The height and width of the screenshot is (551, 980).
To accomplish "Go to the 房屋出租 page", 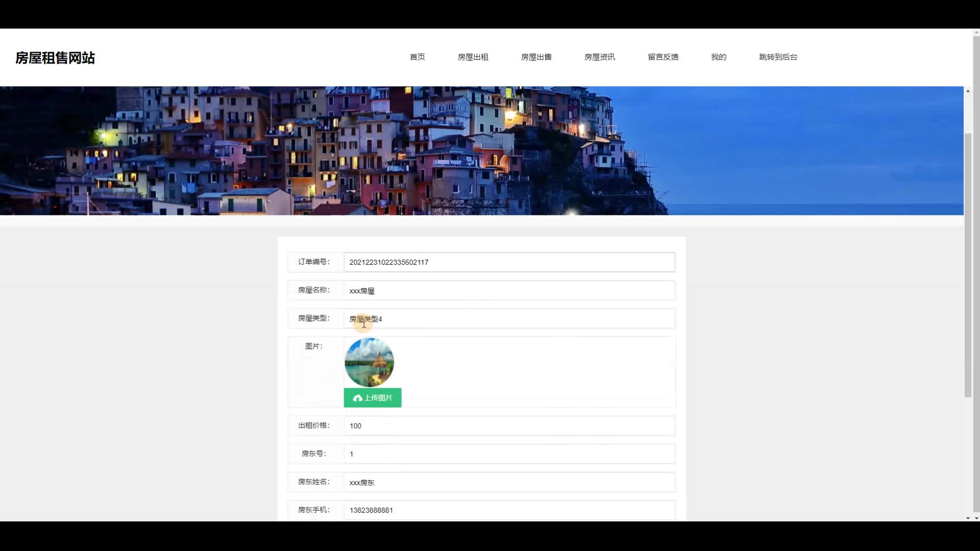I will pyautogui.click(x=473, y=57).
